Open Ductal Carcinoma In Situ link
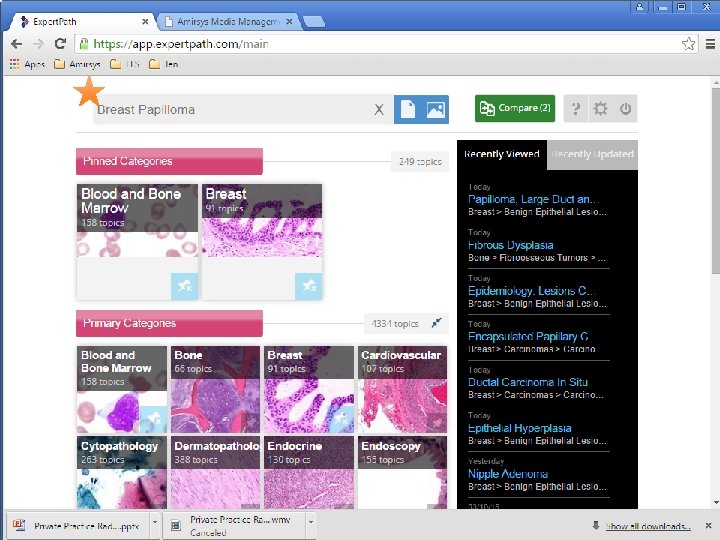Screen dimensions: 720x540 pos(528,382)
